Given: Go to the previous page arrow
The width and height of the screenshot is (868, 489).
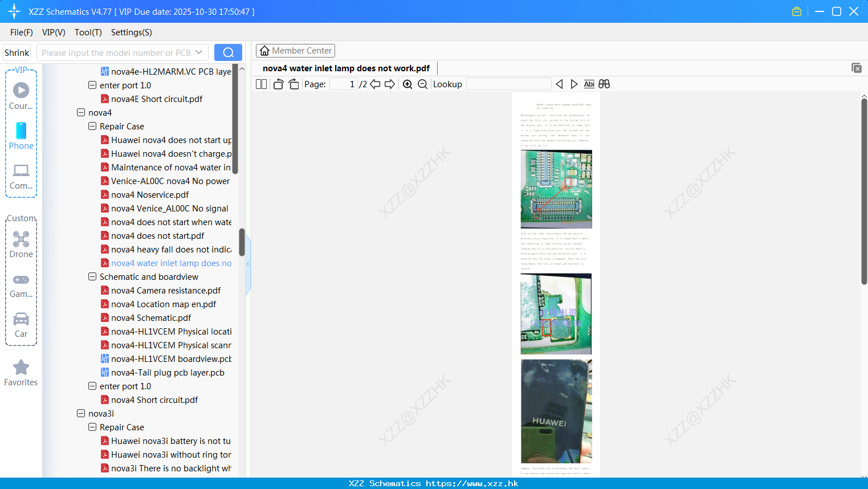Looking at the screenshot, I should [375, 84].
